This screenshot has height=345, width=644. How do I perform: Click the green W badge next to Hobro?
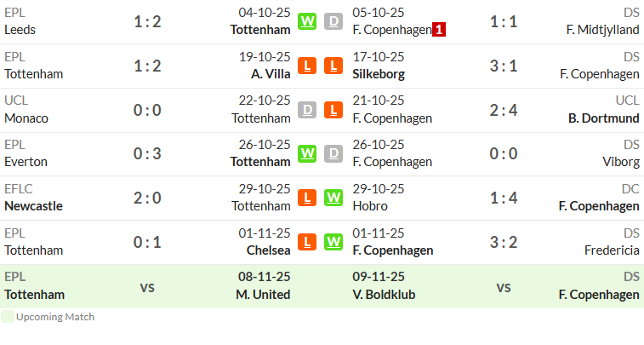pyautogui.click(x=333, y=198)
